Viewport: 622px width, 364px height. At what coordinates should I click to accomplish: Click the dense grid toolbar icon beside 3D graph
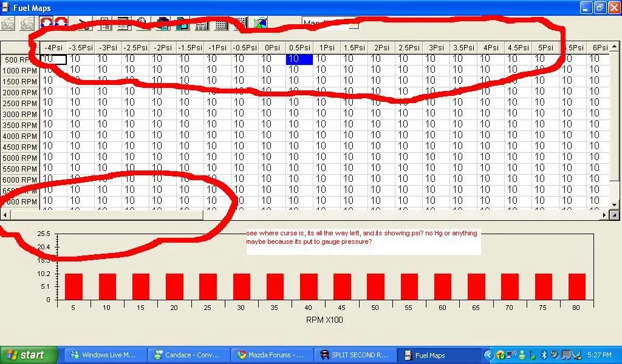click(222, 24)
